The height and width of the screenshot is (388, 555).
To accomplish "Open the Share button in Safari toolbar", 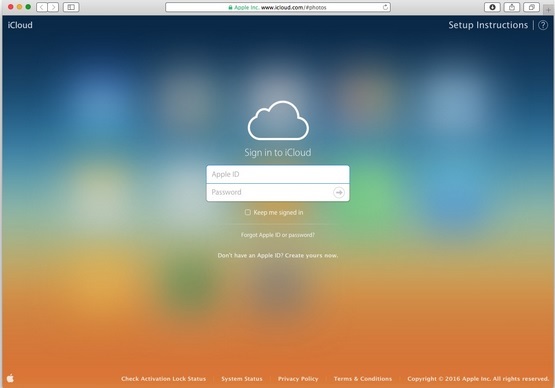I will 512,7.
